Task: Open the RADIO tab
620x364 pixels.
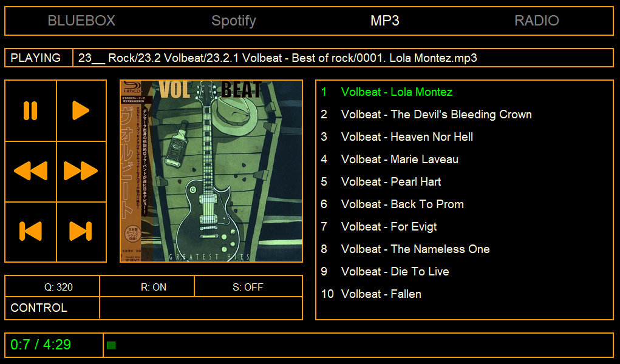Action: (x=537, y=21)
